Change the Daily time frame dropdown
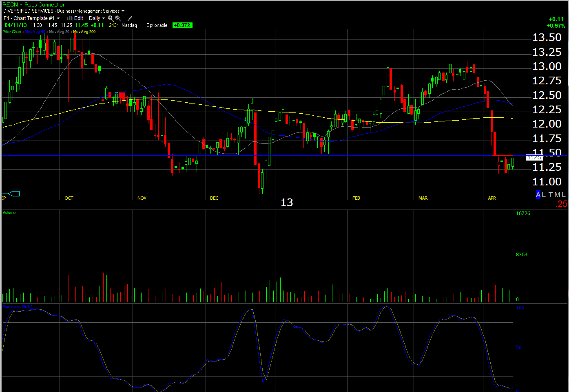The width and height of the screenshot is (569, 392). pos(97,18)
